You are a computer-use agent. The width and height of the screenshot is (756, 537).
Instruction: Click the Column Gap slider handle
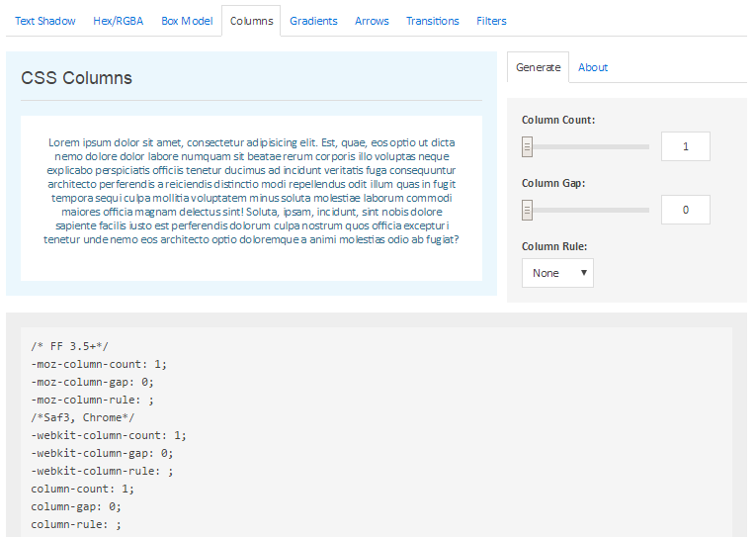527,210
